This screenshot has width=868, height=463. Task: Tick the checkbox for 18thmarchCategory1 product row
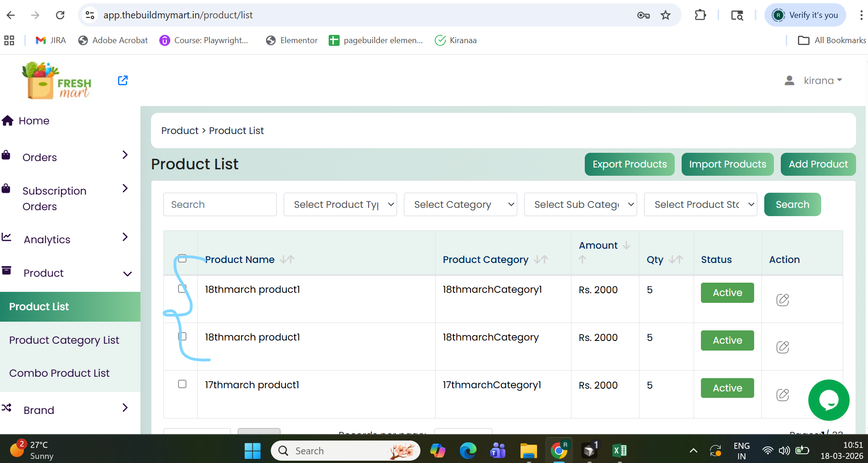pyautogui.click(x=182, y=288)
